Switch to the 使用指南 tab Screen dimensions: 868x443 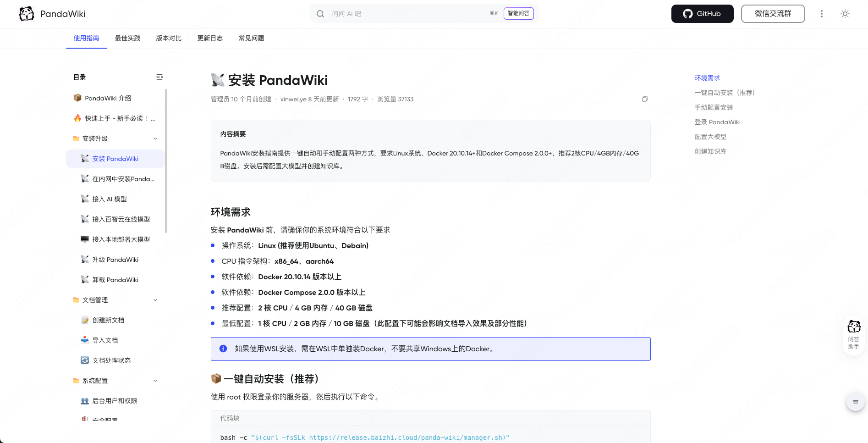[x=87, y=38]
